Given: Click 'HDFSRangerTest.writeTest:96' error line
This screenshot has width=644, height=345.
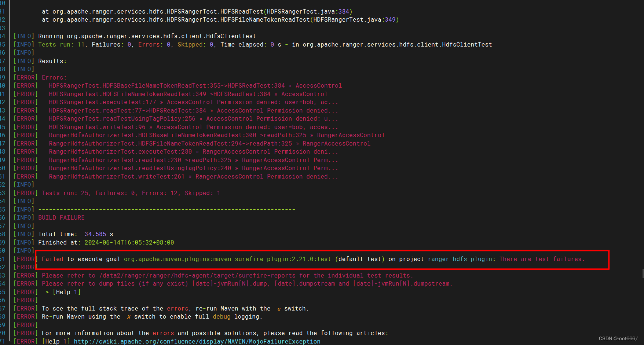Looking at the screenshot, I should (x=193, y=127).
